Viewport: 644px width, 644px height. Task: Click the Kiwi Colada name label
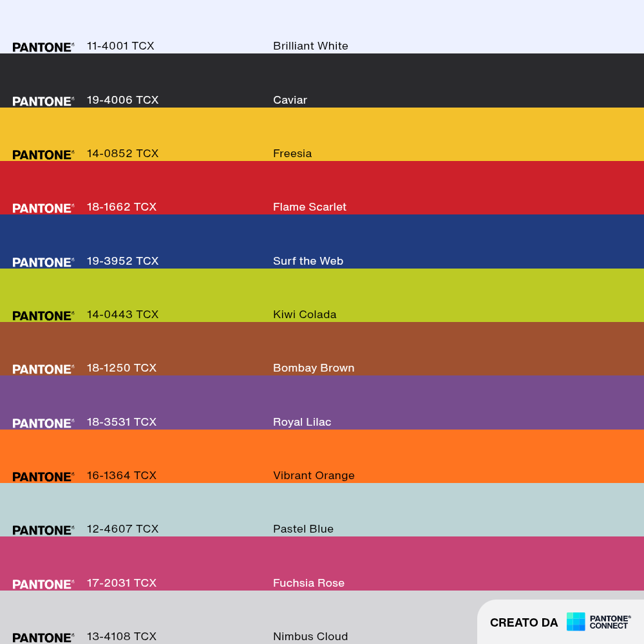[305, 315]
